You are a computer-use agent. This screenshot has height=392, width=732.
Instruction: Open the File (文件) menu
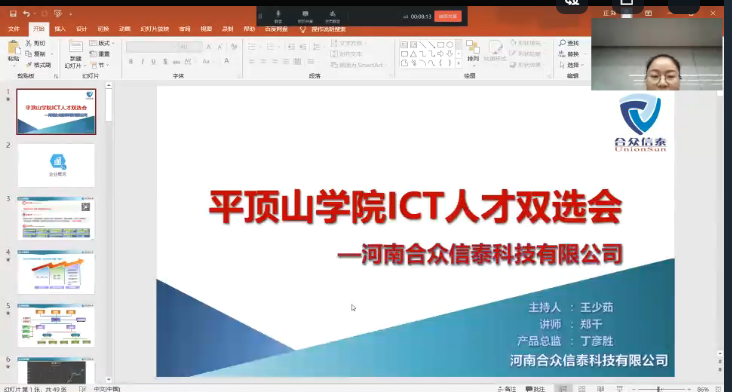(14, 29)
